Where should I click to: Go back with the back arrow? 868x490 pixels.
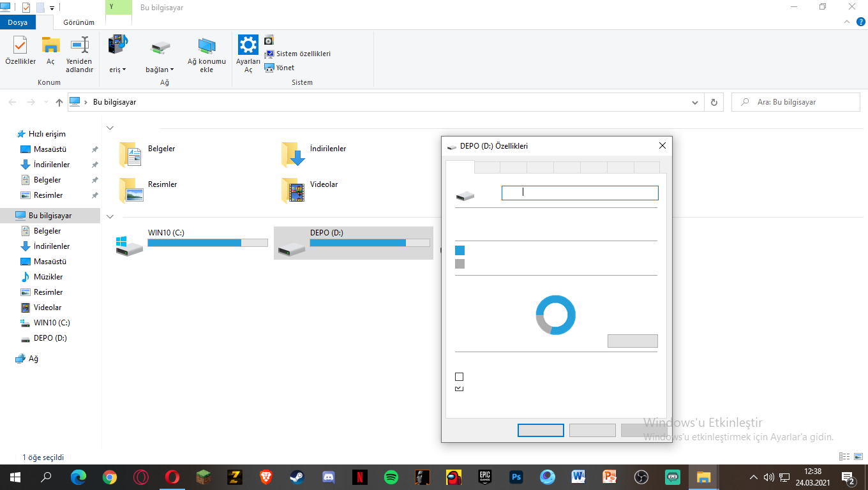[13, 102]
